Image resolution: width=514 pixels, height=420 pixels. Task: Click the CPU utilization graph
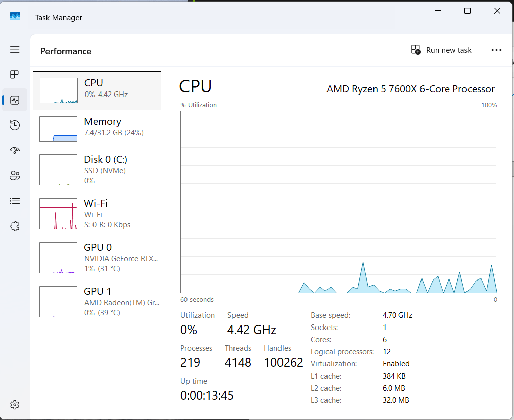point(339,202)
